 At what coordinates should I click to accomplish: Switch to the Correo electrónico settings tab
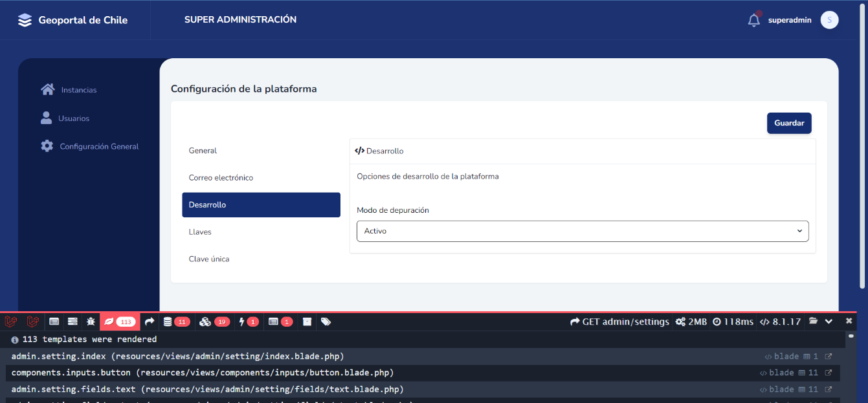(x=221, y=178)
